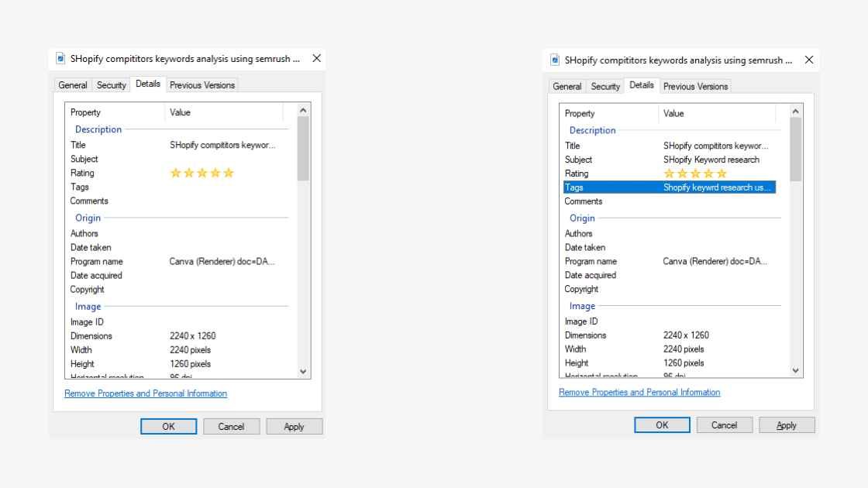Click the Program name value in the left dialog
The width and height of the screenshot is (868, 488).
pos(222,262)
